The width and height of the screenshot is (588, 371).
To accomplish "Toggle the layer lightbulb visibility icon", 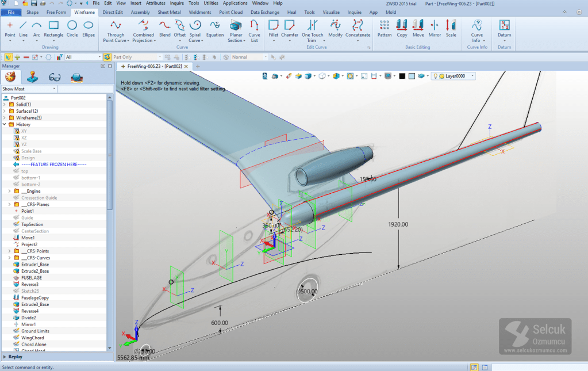I will coord(435,76).
